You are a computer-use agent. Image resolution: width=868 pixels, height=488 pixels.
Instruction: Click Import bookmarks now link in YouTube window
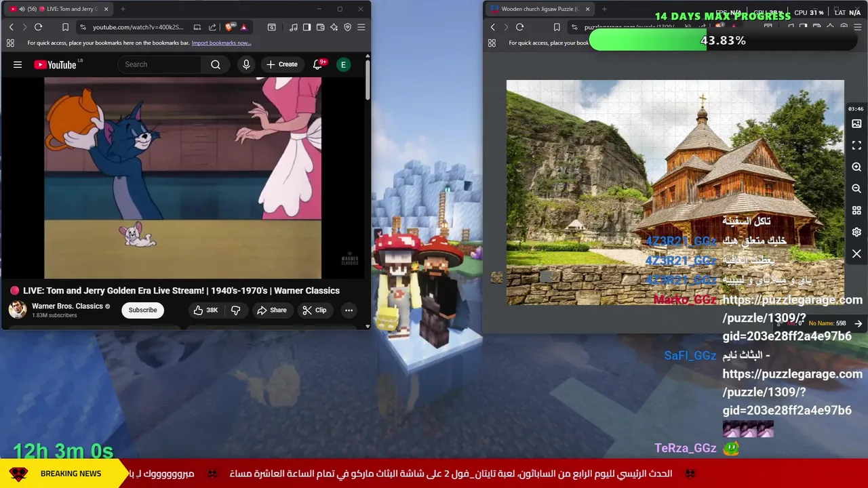pos(221,43)
